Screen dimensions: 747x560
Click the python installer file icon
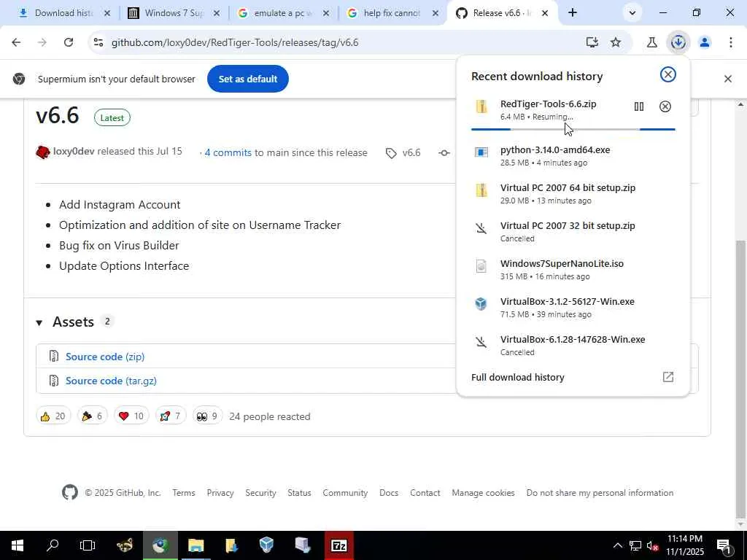coord(481,152)
